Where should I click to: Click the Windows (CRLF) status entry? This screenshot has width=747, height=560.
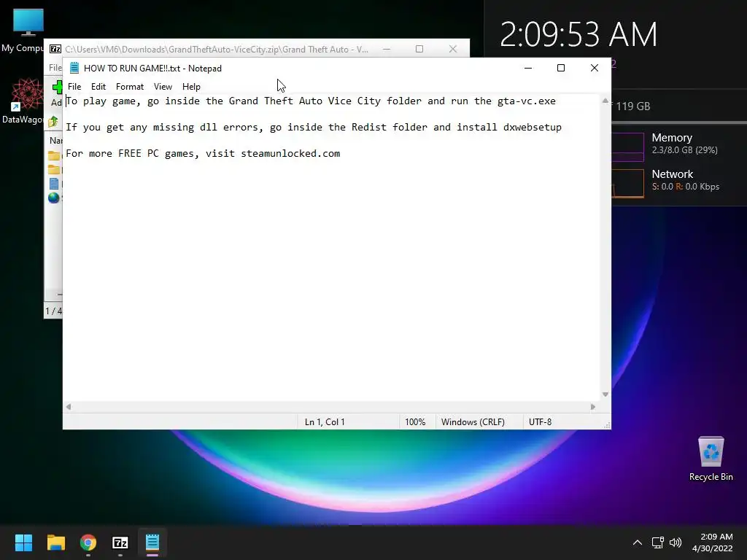(x=473, y=422)
